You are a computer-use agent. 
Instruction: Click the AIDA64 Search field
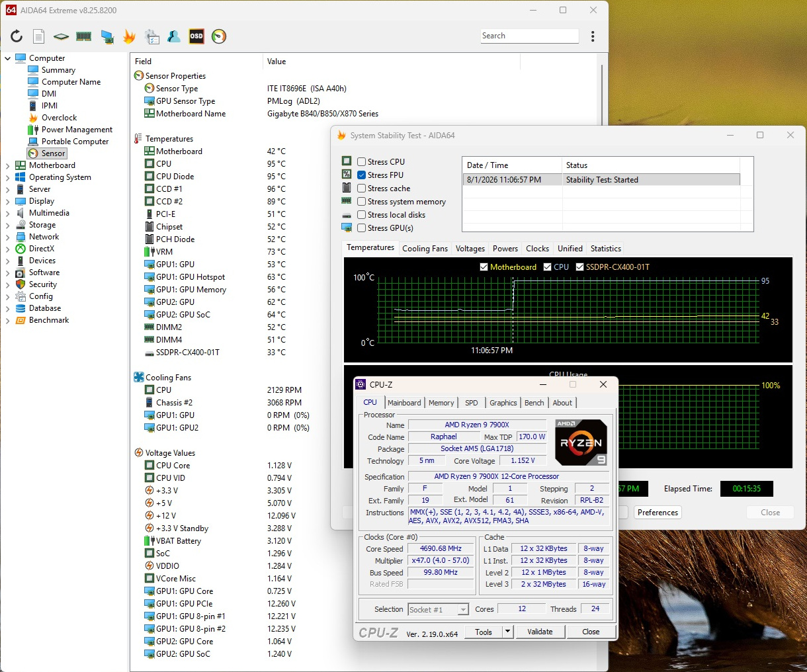529,36
